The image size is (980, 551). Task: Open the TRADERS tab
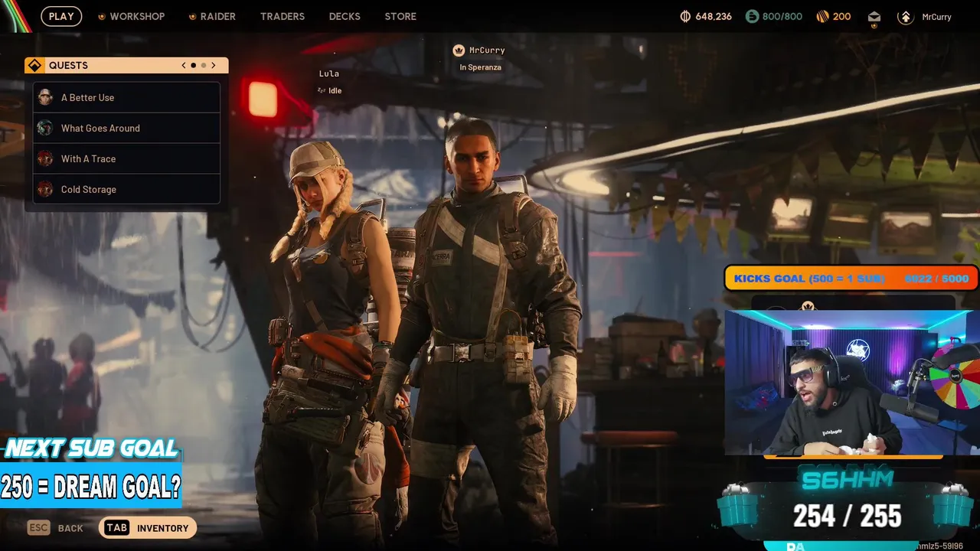[283, 16]
